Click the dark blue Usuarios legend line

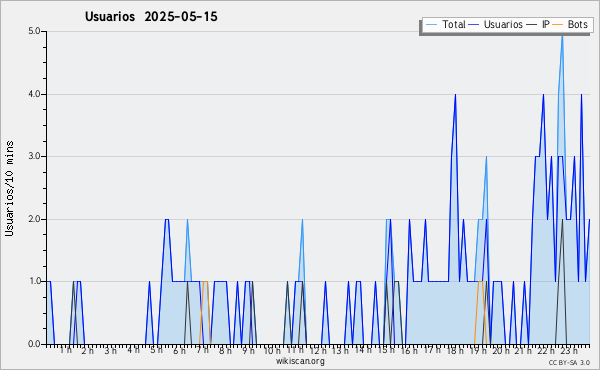(x=474, y=25)
